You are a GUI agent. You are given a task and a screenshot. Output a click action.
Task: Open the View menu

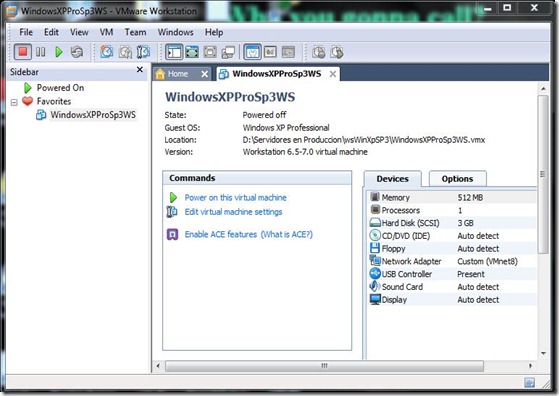(79, 32)
